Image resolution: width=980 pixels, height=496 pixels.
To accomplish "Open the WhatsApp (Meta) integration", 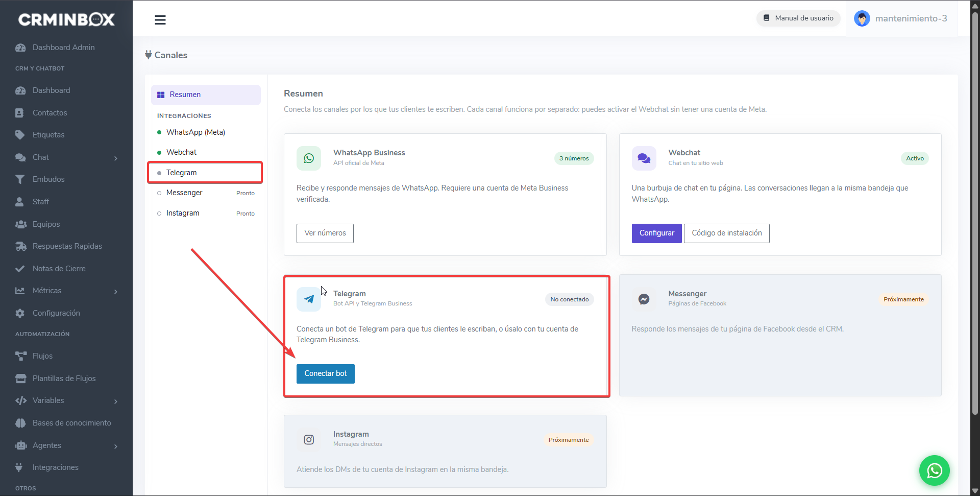I will click(206, 132).
